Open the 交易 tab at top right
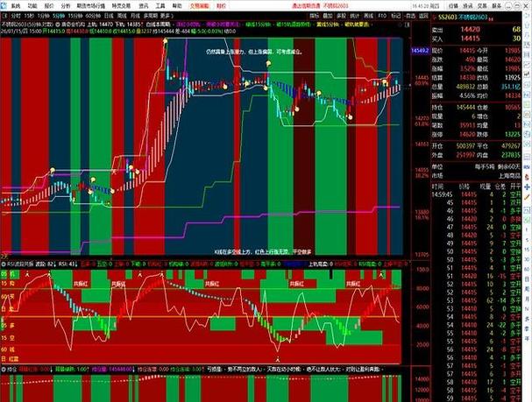The image size is (532, 402). click(x=482, y=6)
